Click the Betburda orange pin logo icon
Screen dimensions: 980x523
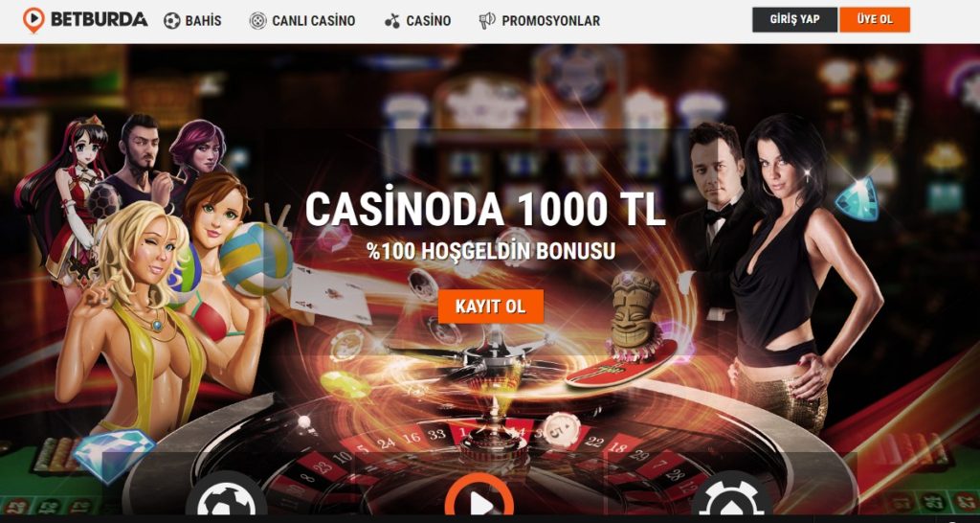[x=33, y=20]
